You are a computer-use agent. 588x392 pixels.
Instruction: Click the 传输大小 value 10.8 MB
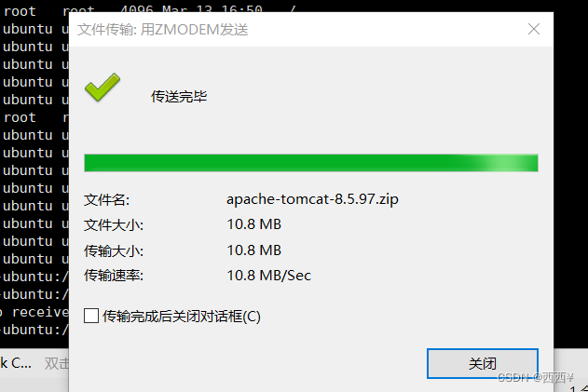point(253,250)
